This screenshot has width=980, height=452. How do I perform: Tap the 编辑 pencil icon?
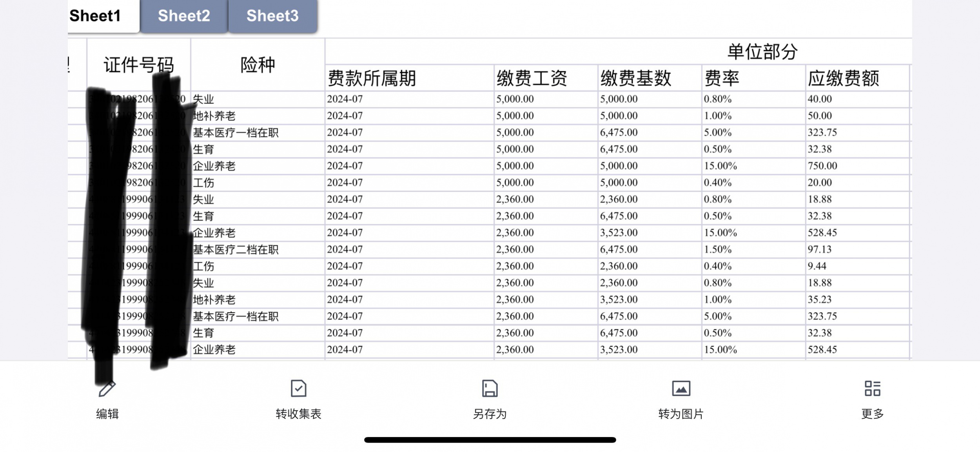click(107, 388)
